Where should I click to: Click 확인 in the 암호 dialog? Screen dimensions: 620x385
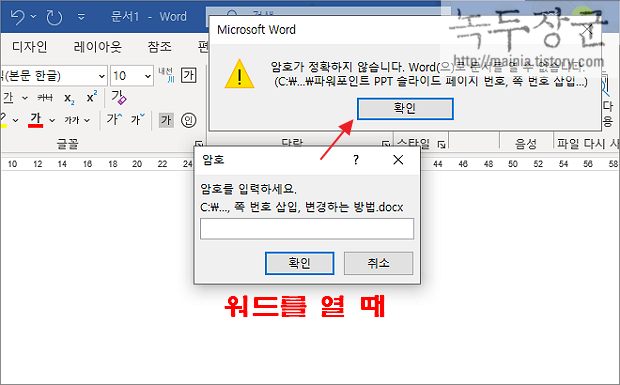pyautogui.click(x=300, y=263)
